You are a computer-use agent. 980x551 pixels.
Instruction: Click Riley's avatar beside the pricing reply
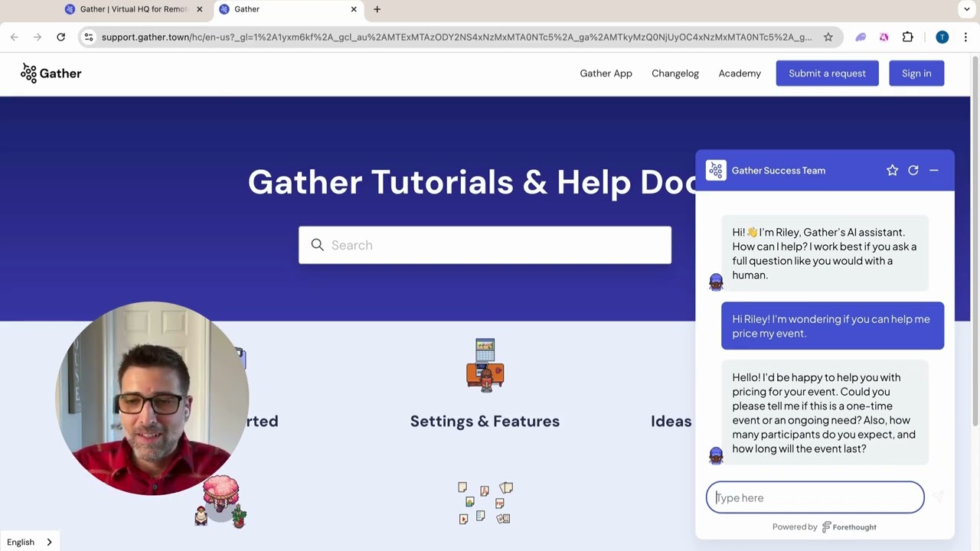point(716,456)
